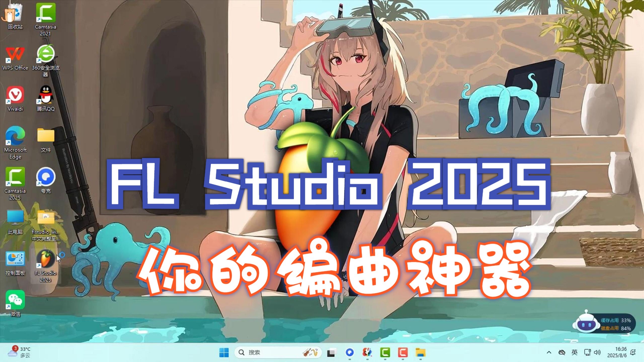Click the violin and saxophone search highlight
644x362 pixels.
point(310,352)
